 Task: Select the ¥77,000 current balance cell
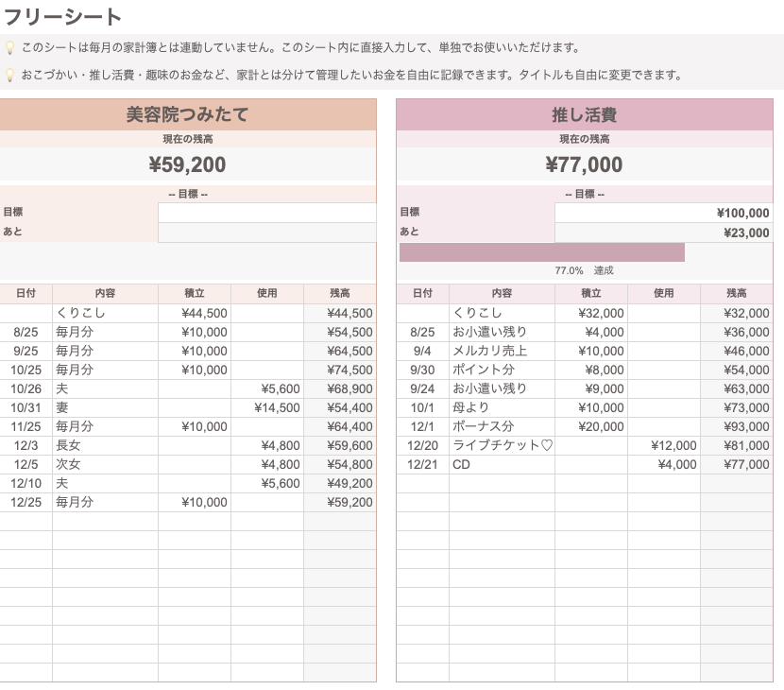coord(584,164)
